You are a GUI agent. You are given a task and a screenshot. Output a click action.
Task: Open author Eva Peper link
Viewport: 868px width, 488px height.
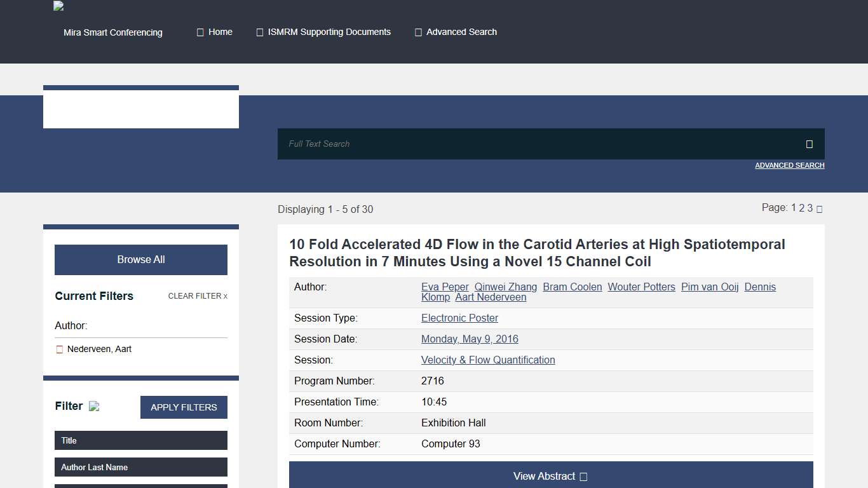point(445,287)
